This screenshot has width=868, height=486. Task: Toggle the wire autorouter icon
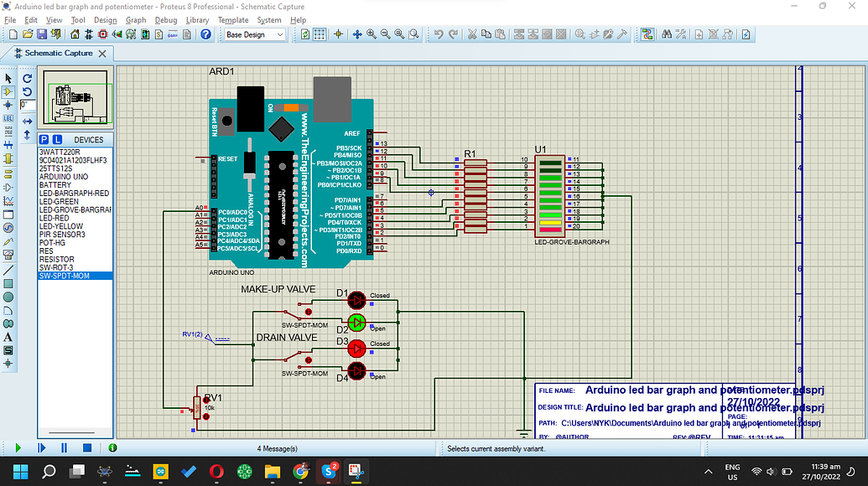647,34
